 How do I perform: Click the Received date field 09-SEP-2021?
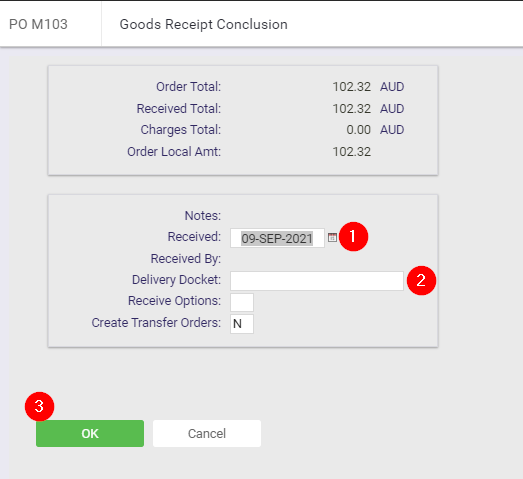[x=277, y=238]
